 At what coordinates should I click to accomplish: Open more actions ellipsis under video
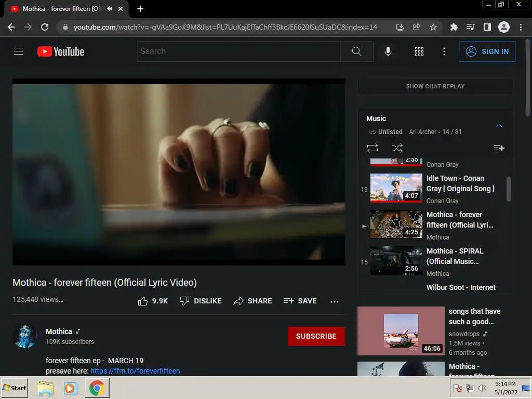point(335,301)
